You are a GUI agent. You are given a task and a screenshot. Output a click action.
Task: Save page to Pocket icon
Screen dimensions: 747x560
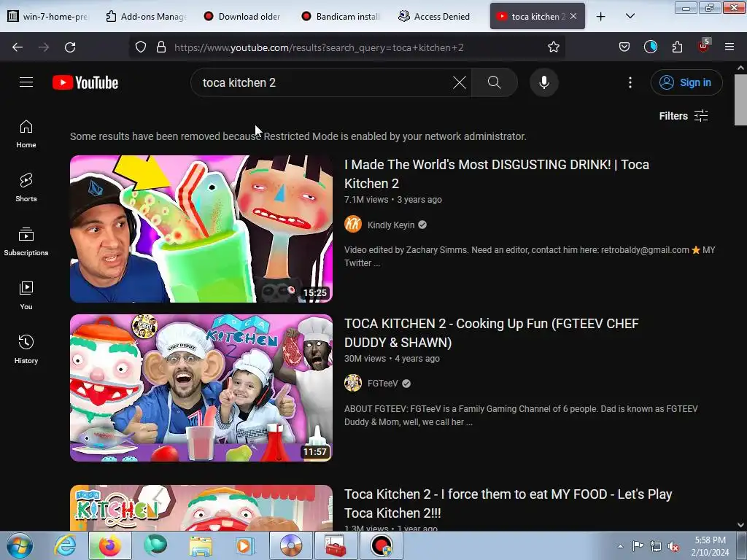624,47
